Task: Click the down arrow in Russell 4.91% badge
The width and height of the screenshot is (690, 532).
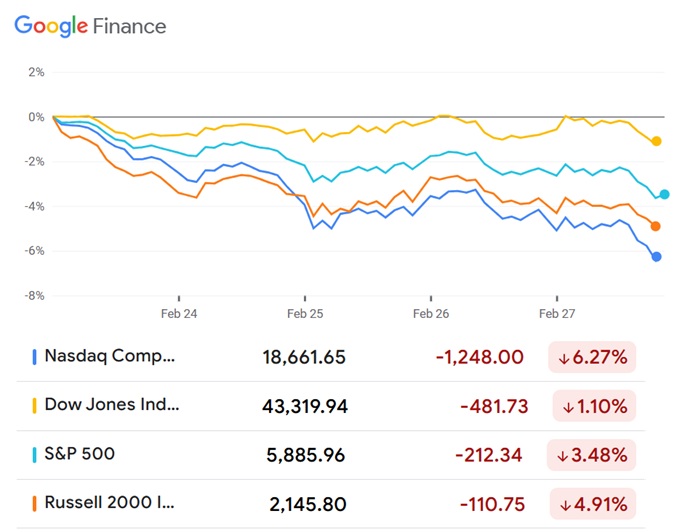Action: (x=565, y=503)
